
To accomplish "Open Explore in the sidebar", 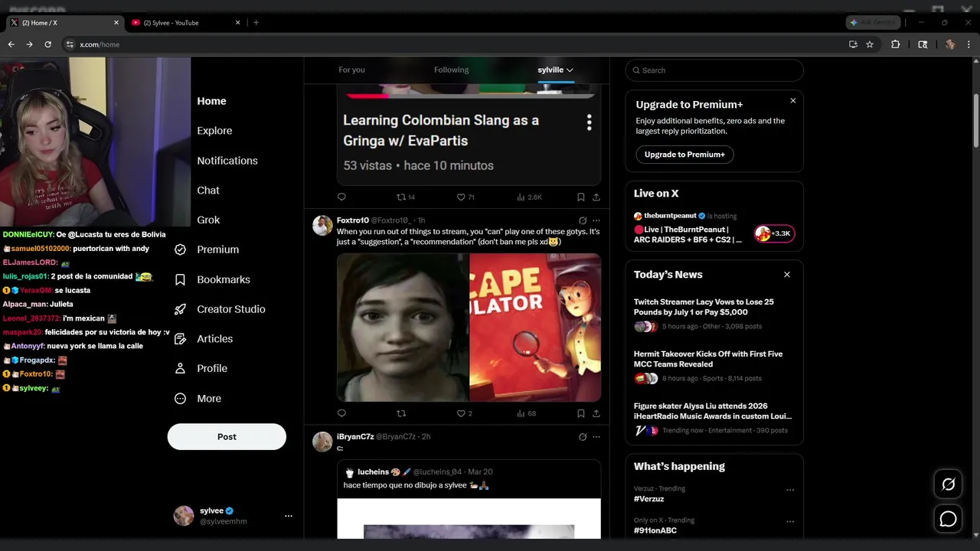I will tap(214, 131).
